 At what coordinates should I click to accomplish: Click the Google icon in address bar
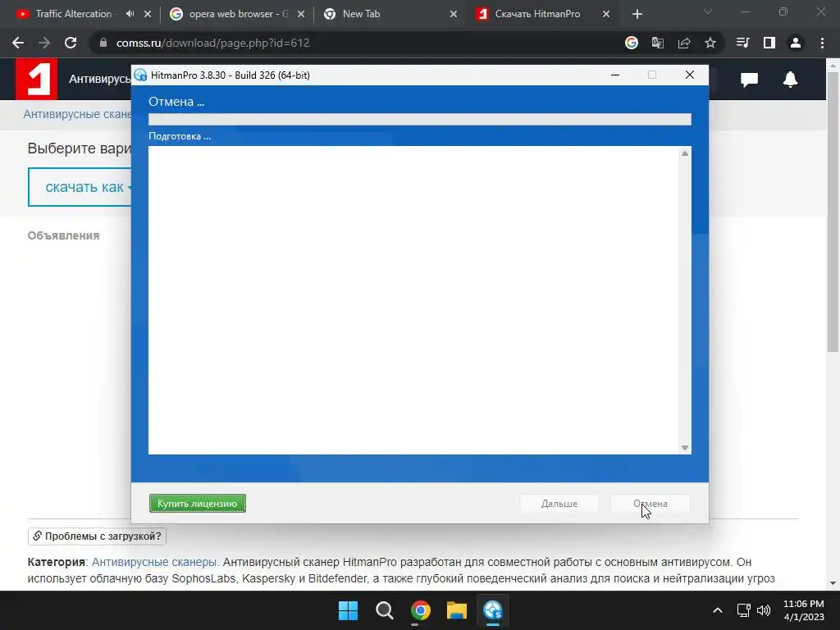tap(632, 43)
